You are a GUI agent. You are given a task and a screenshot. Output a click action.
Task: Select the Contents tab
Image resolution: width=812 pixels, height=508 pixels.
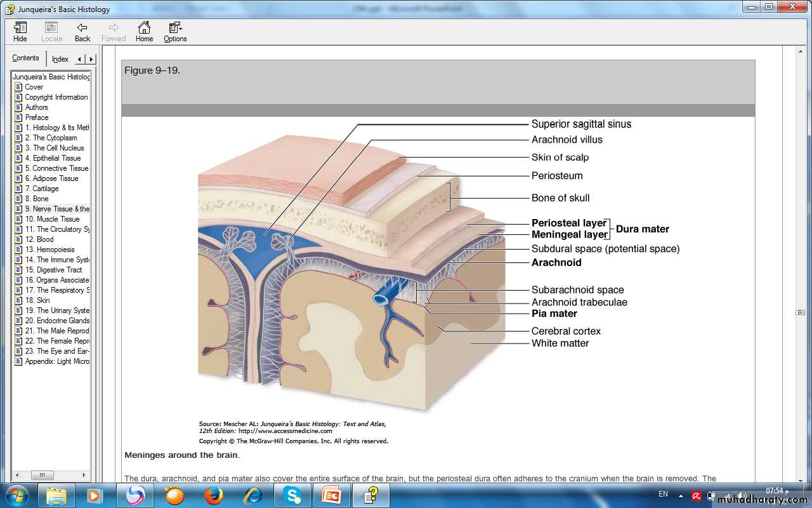point(26,58)
